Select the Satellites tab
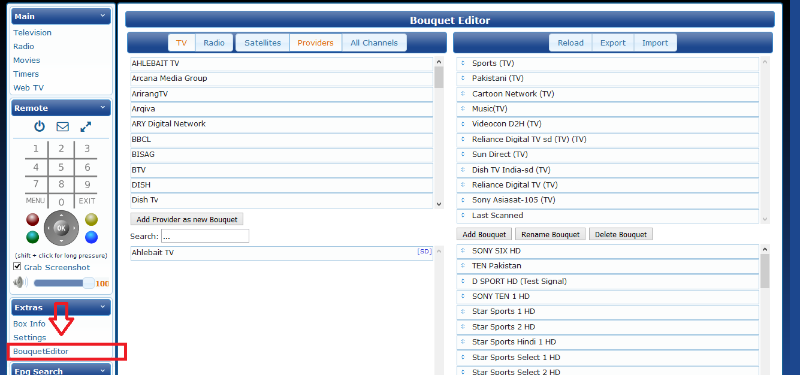800x375 pixels. (x=263, y=43)
